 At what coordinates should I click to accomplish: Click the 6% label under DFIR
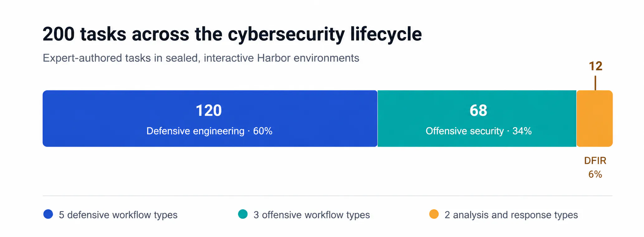pos(595,174)
